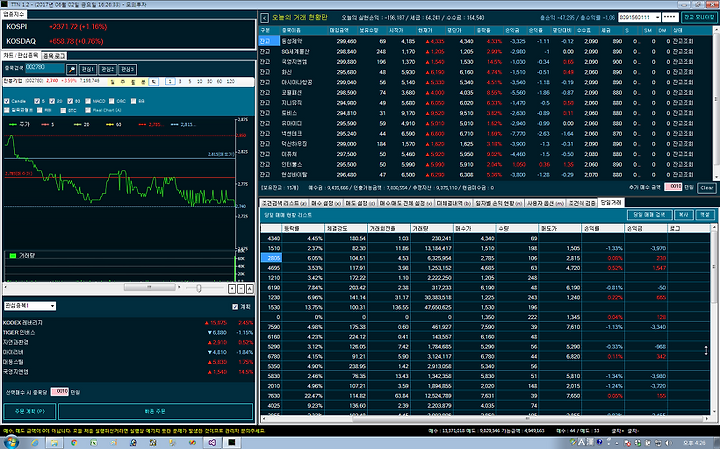The height and width of the screenshot is (449, 720).
Task: Click the 복사 button in the daily trade list
Action: 684,214
